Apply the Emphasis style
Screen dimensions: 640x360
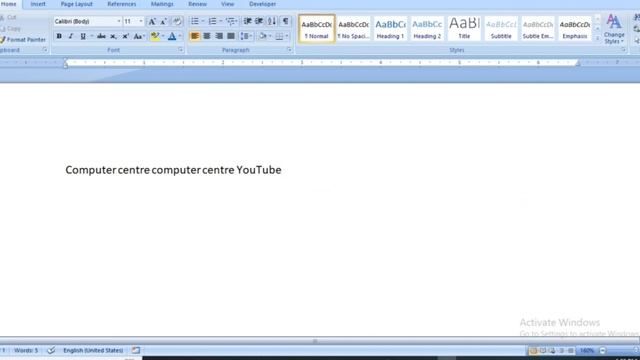pos(575,29)
